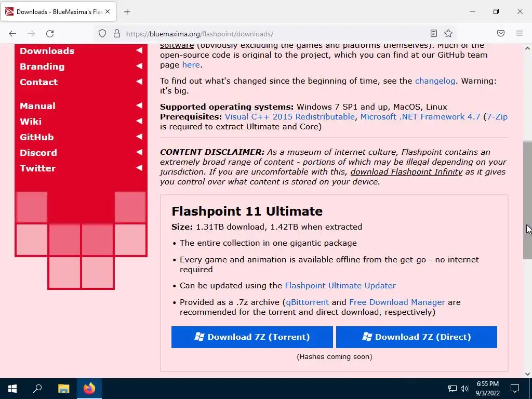532x399 pixels.
Task: Open the tracking protection shield icon
Action: [102, 34]
